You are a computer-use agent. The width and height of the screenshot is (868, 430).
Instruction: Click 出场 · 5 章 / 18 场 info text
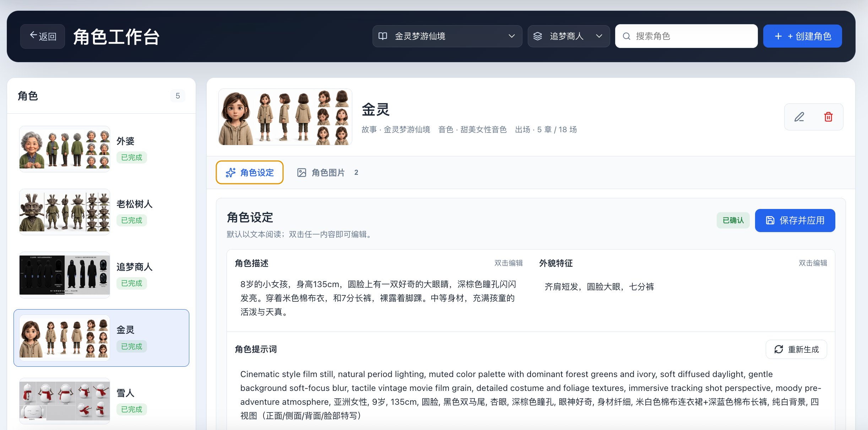(x=546, y=129)
